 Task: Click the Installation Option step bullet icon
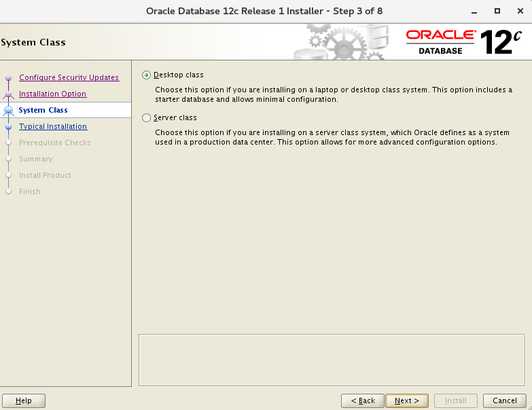[x=9, y=94]
